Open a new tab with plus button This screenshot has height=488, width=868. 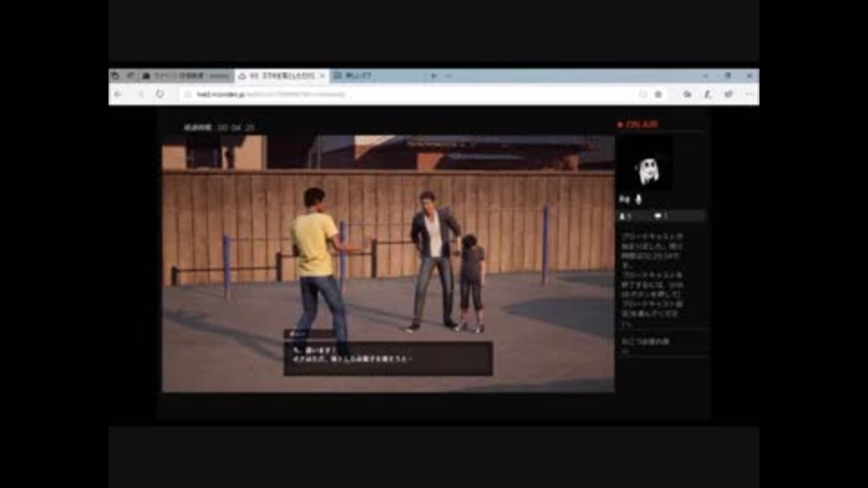[x=434, y=76]
